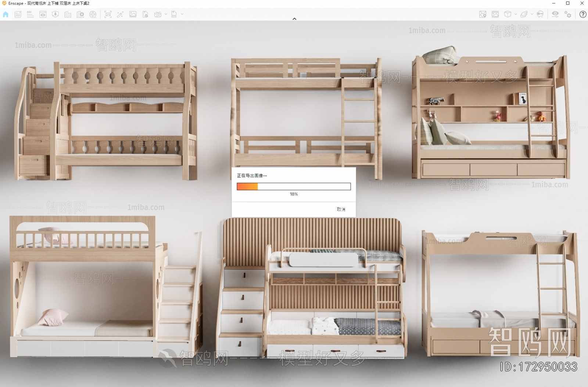Screen dimensions: 588x387
Task: Click the Help question mark icon
Action: coord(583,15)
